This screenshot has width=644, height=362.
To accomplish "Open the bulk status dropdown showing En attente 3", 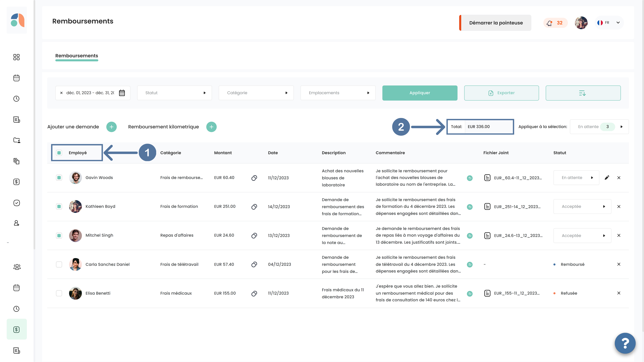I will pos(599,127).
